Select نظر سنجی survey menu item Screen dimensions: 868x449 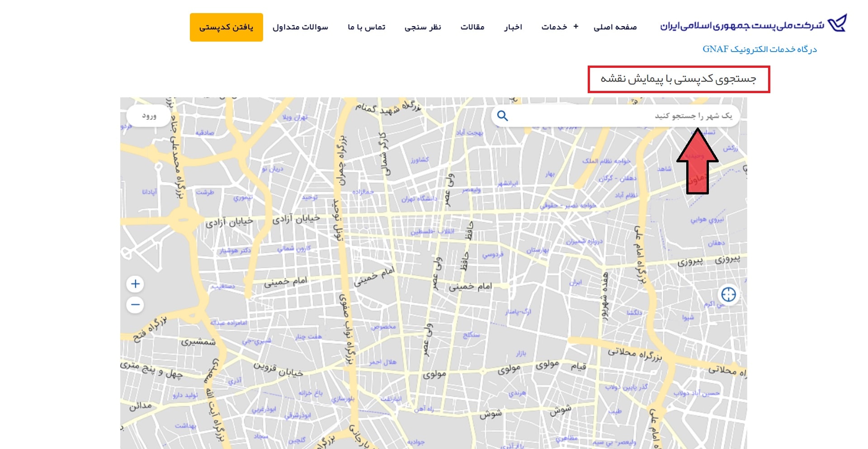[423, 27]
